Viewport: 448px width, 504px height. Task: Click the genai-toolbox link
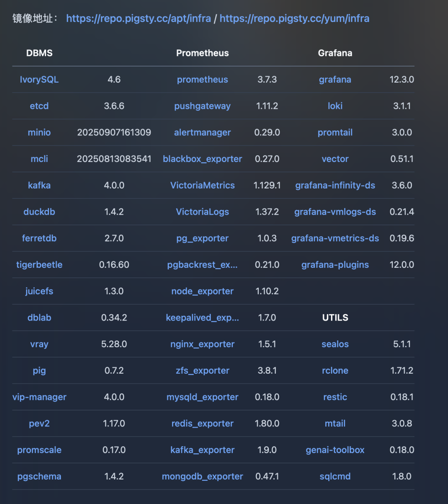(x=335, y=450)
